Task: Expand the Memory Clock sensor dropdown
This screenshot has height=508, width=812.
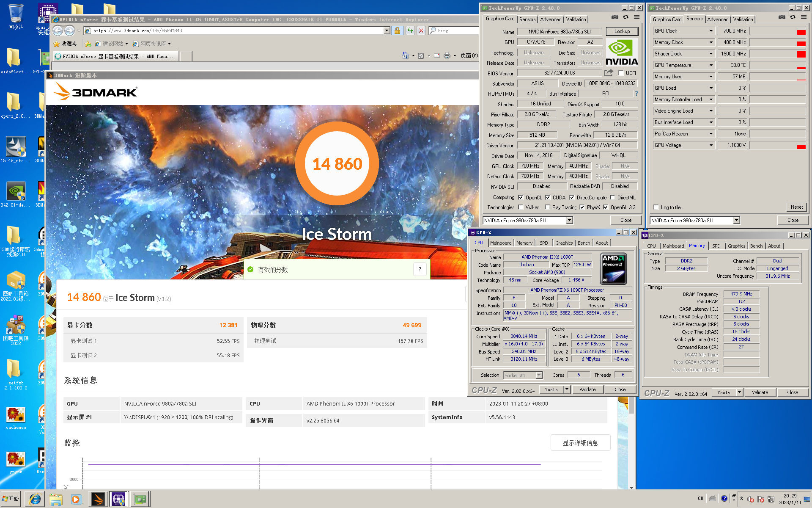Action: (x=711, y=42)
